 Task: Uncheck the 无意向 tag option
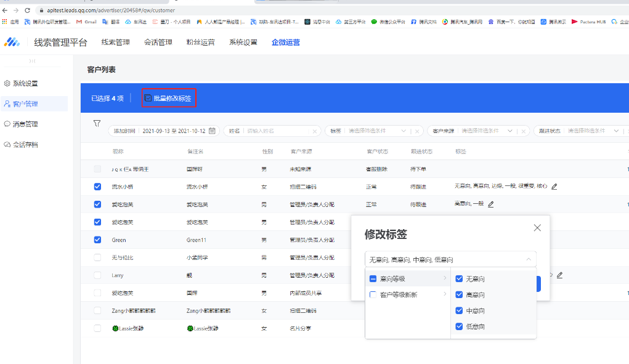[x=459, y=279]
